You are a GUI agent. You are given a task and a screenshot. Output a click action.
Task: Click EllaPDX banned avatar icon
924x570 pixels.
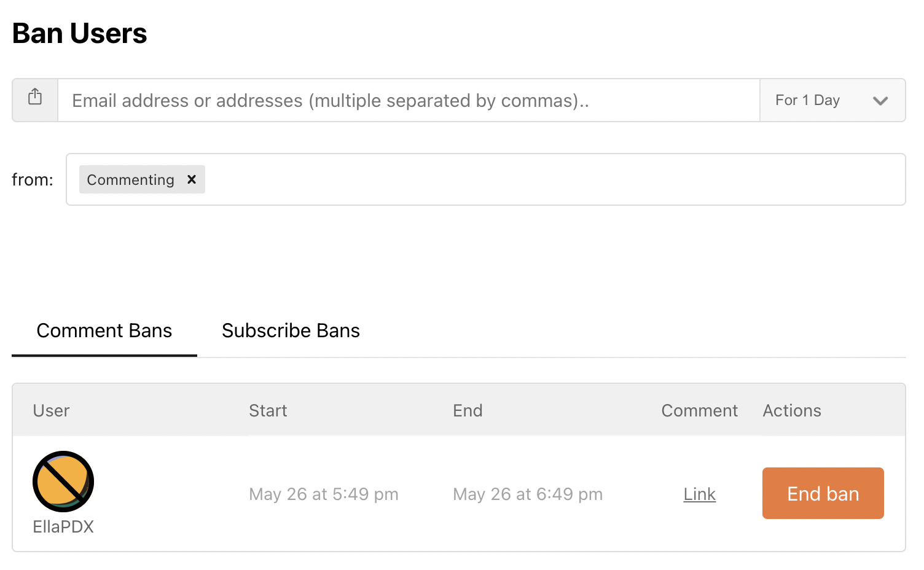coord(63,482)
